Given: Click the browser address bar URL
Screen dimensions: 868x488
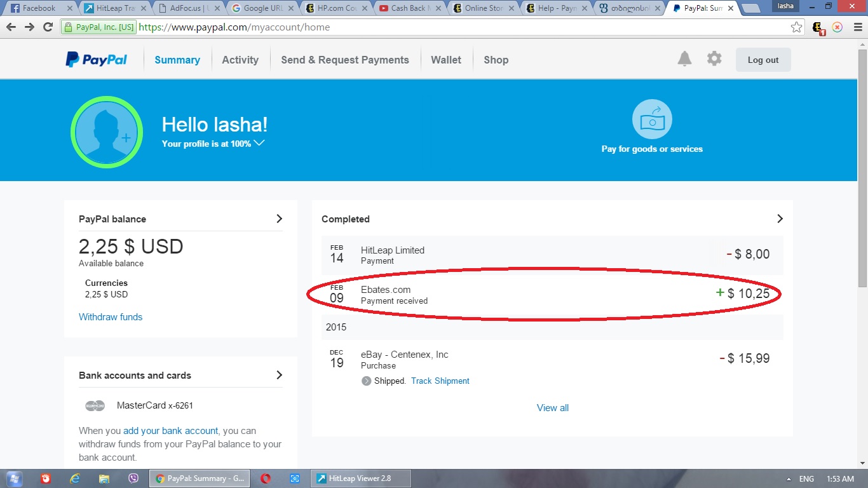Looking at the screenshot, I should point(234,27).
